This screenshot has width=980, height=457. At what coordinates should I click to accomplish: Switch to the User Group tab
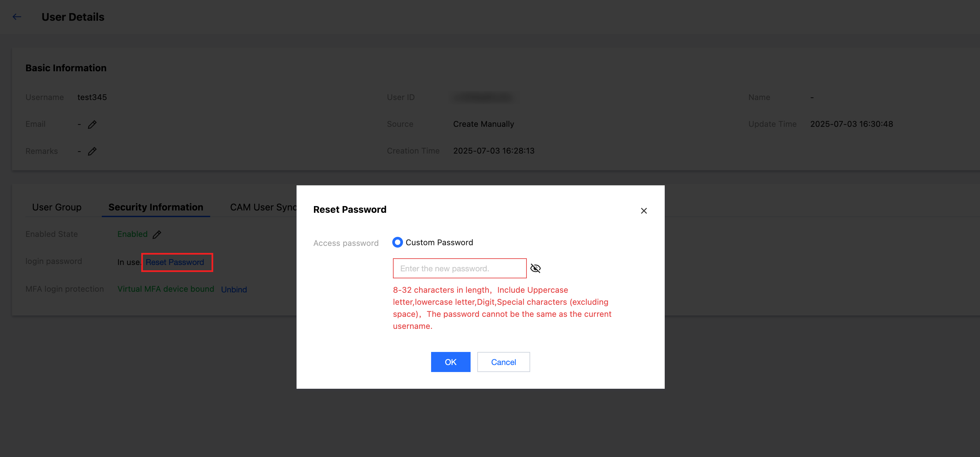(x=57, y=207)
